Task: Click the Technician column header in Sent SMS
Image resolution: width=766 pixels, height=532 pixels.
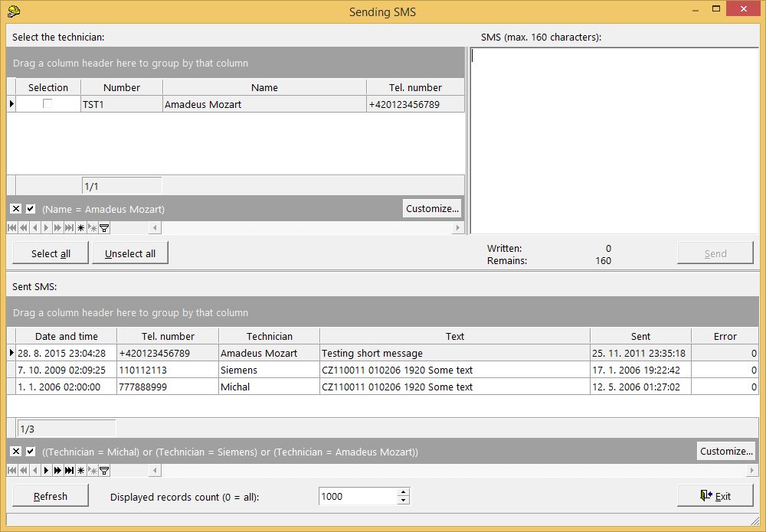Action: coord(269,336)
